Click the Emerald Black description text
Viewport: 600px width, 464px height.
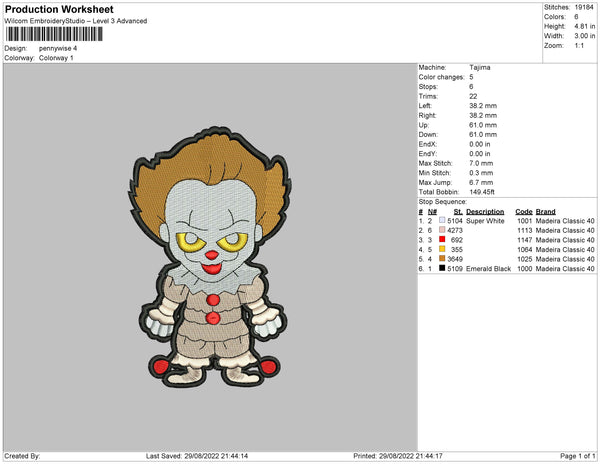(488, 269)
